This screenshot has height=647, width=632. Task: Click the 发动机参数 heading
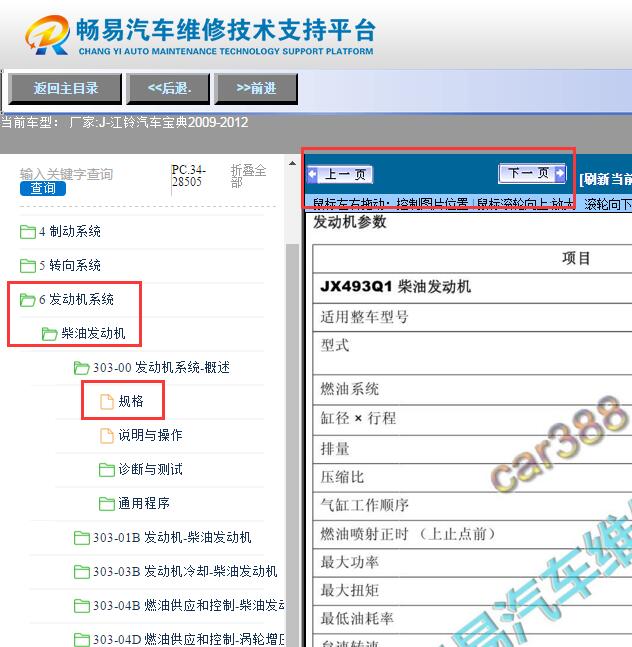pos(350,222)
